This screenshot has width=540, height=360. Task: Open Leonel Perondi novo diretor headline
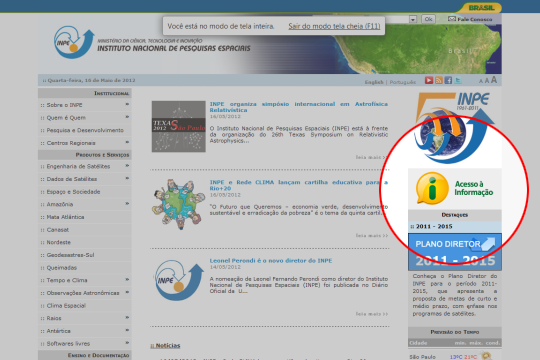pos(271,260)
